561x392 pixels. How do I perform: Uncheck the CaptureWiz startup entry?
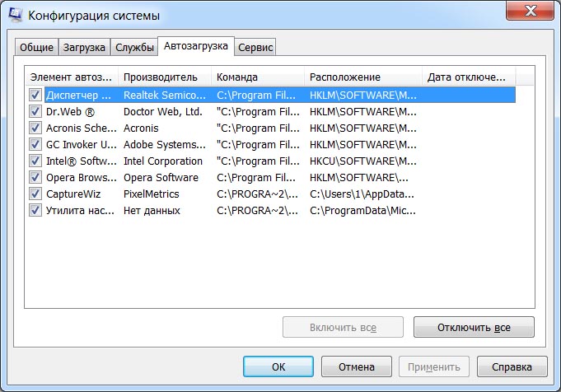point(35,194)
